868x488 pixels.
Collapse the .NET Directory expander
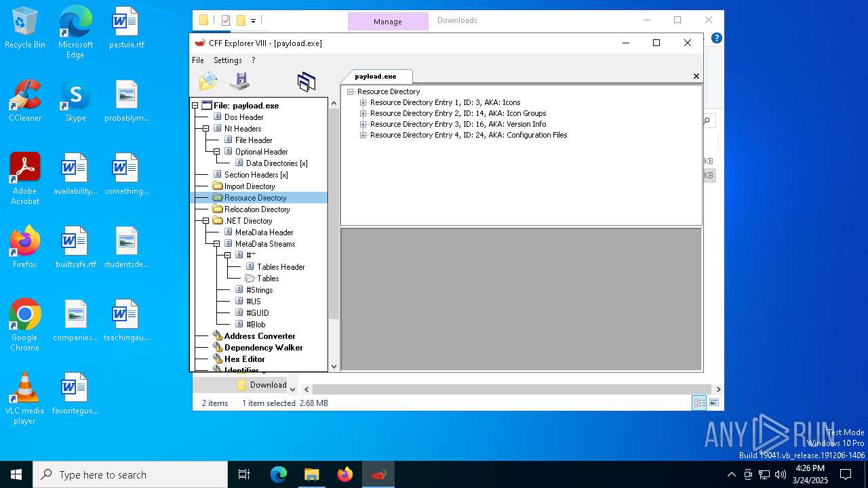click(x=205, y=221)
